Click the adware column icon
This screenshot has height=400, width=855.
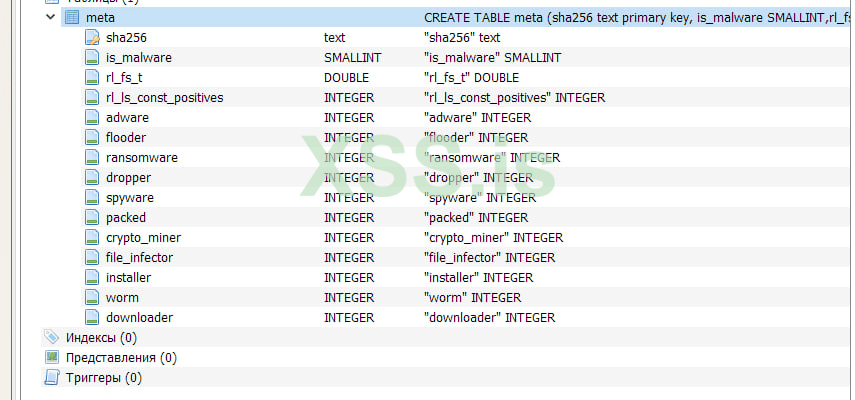click(93, 118)
